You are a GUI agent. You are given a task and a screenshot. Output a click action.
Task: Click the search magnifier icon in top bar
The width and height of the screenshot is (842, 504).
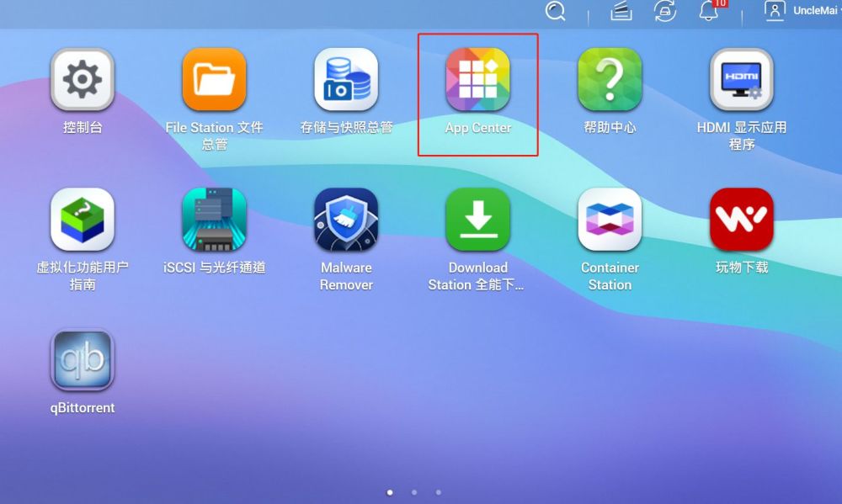click(555, 11)
